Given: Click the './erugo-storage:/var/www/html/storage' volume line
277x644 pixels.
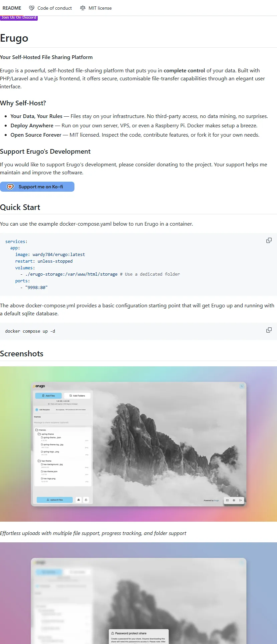Looking at the screenshot, I should (x=71, y=274).
